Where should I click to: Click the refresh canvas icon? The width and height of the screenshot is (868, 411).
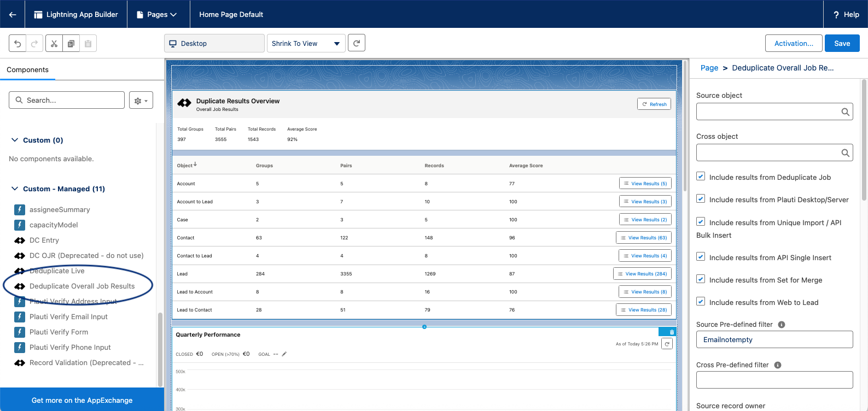[x=357, y=43]
